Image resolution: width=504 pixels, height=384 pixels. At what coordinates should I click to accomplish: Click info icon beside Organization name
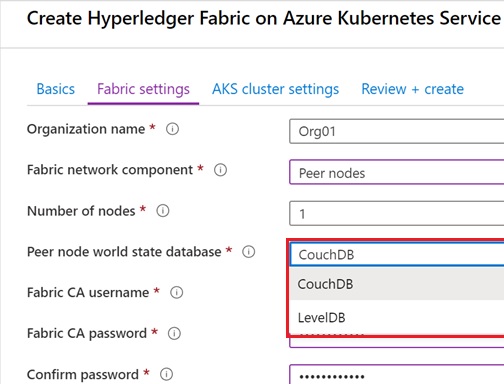(x=172, y=129)
